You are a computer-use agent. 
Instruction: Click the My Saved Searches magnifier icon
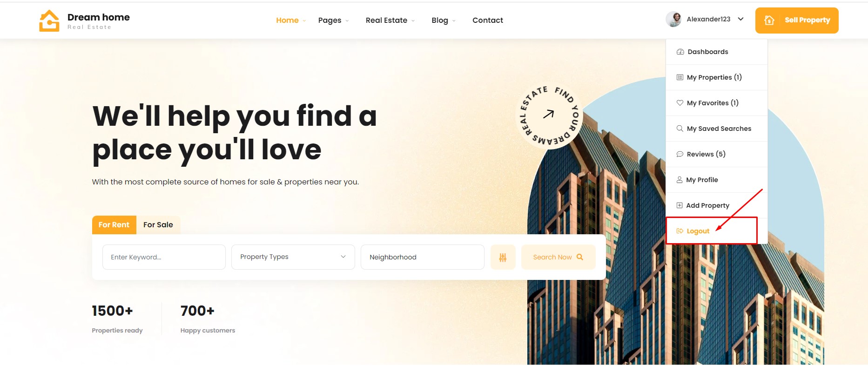point(680,129)
